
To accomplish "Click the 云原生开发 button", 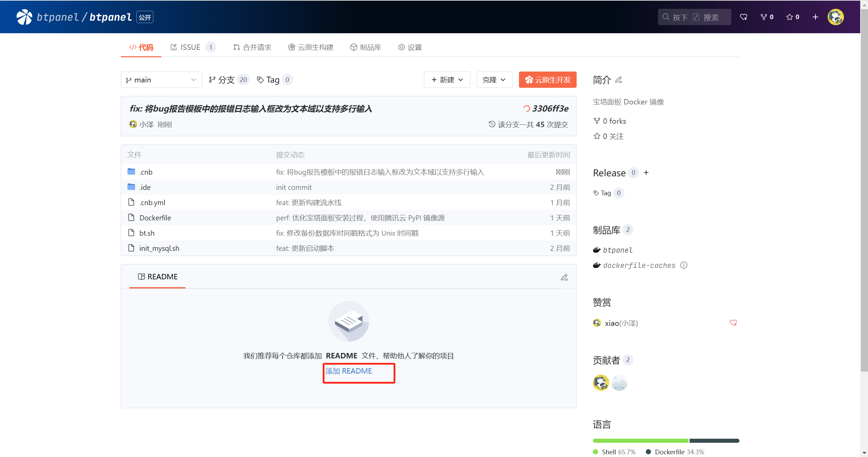I will tap(547, 80).
